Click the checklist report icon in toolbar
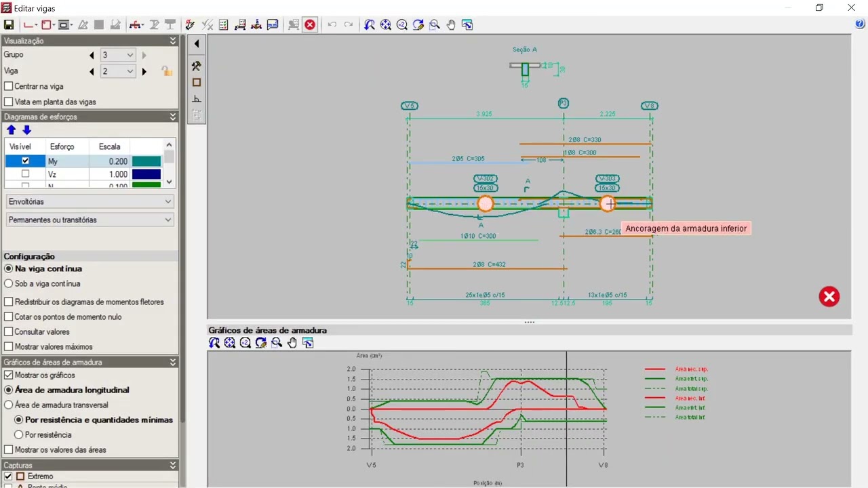The image size is (868, 488). (224, 25)
